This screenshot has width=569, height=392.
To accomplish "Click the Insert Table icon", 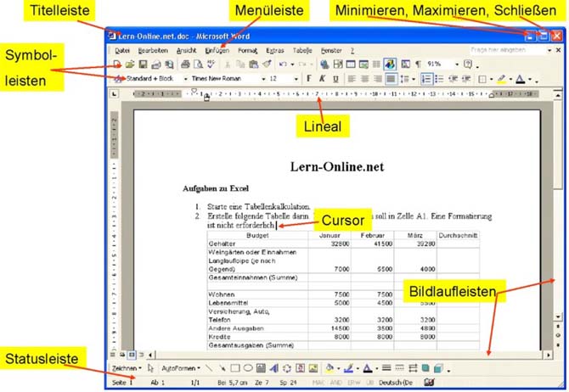I will [x=351, y=64].
